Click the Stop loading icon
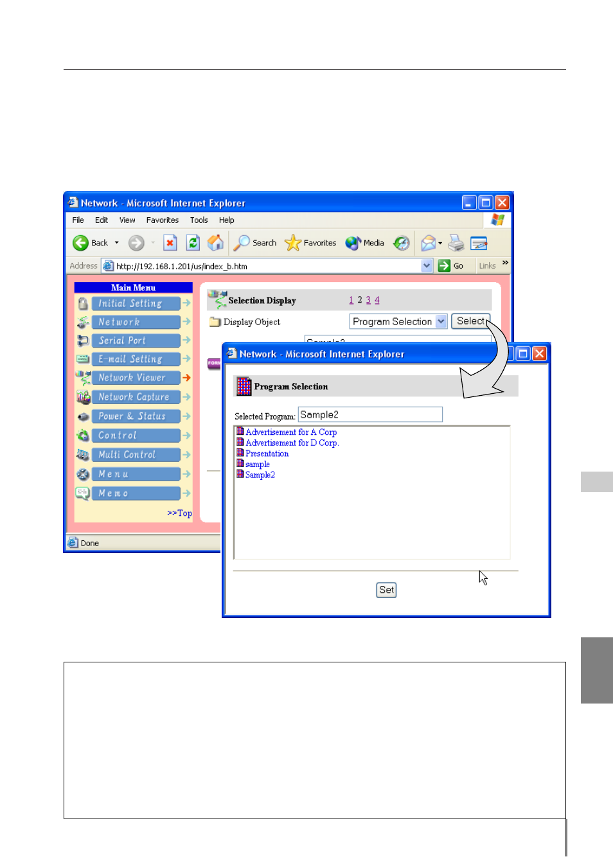Image resolution: width=613 pixels, height=868 pixels. pos(170,243)
